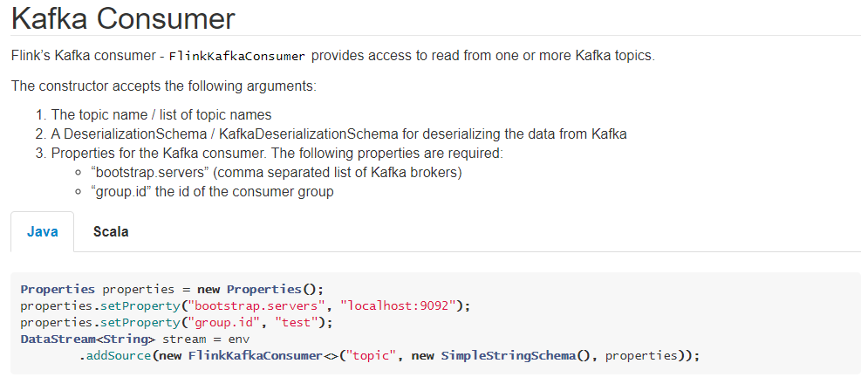Image resolution: width=868 pixels, height=384 pixels.
Task: Click the "group.id" string in the code
Action: click(222, 323)
